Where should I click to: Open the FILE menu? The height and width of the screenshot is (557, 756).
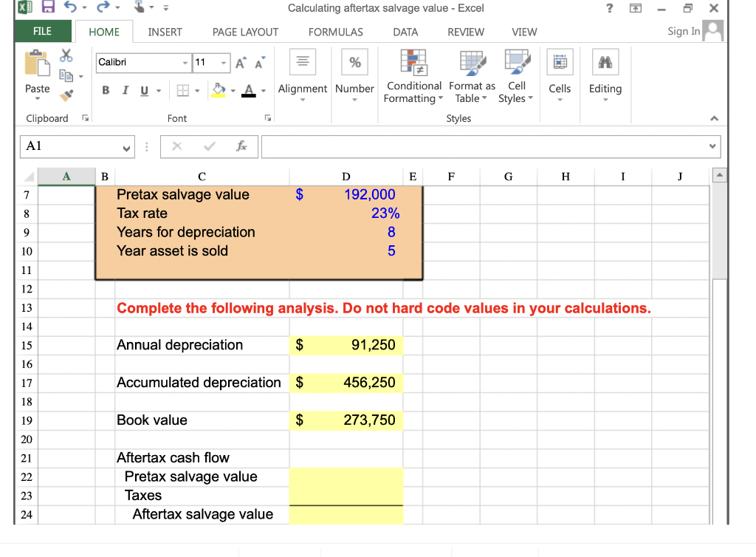42,32
